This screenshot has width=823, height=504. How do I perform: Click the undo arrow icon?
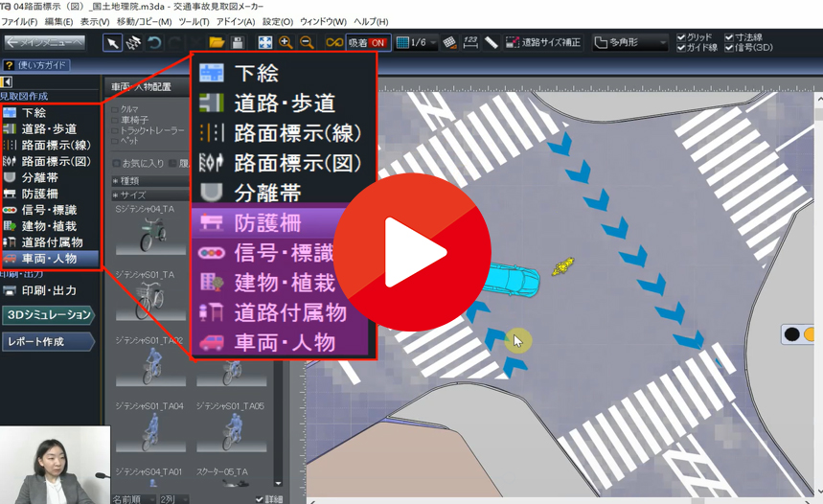point(154,43)
